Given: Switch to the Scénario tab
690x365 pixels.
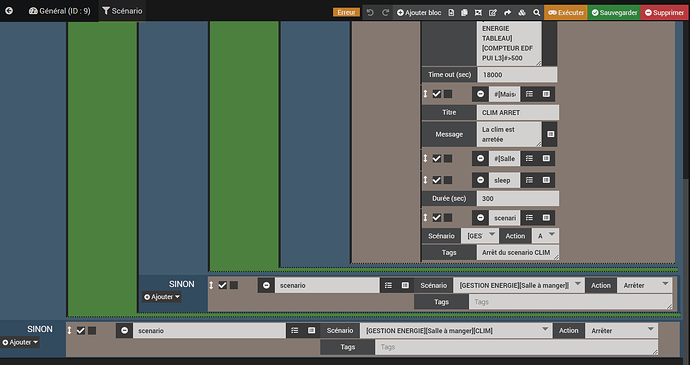Looking at the screenshot, I should (122, 11).
